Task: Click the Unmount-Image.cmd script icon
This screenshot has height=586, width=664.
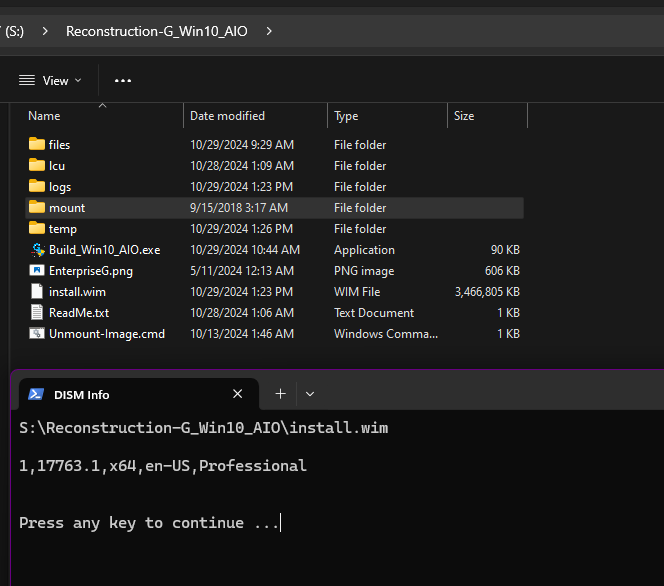Action: coord(37,334)
